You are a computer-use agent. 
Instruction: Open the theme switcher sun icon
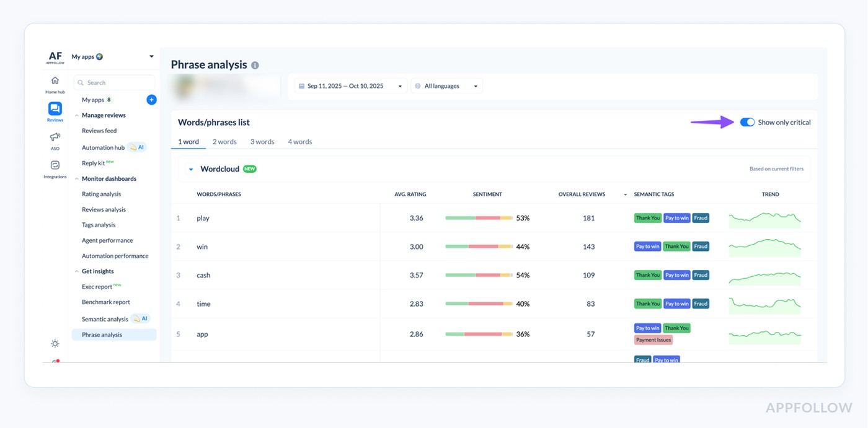coord(55,343)
